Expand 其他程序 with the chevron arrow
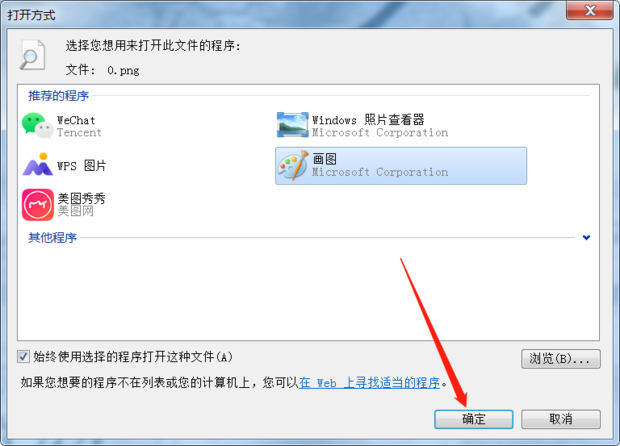Screen dimensions: 620x446 [586, 238]
